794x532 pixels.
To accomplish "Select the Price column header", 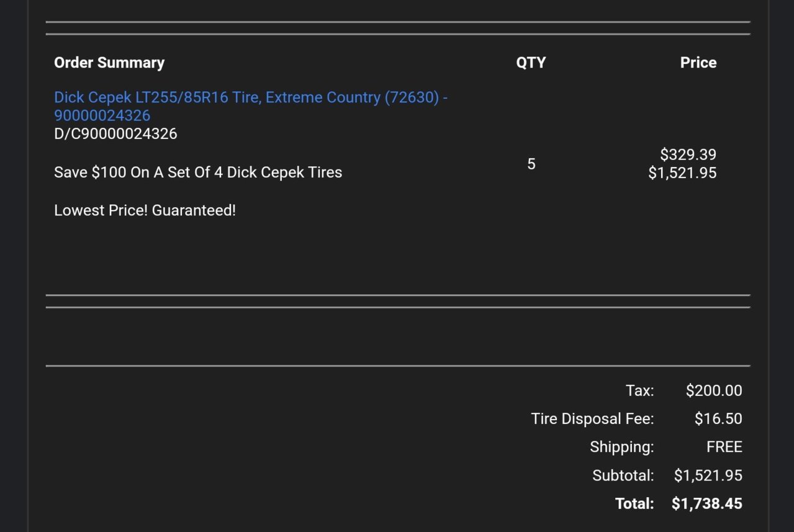I will tap(698, 63).
